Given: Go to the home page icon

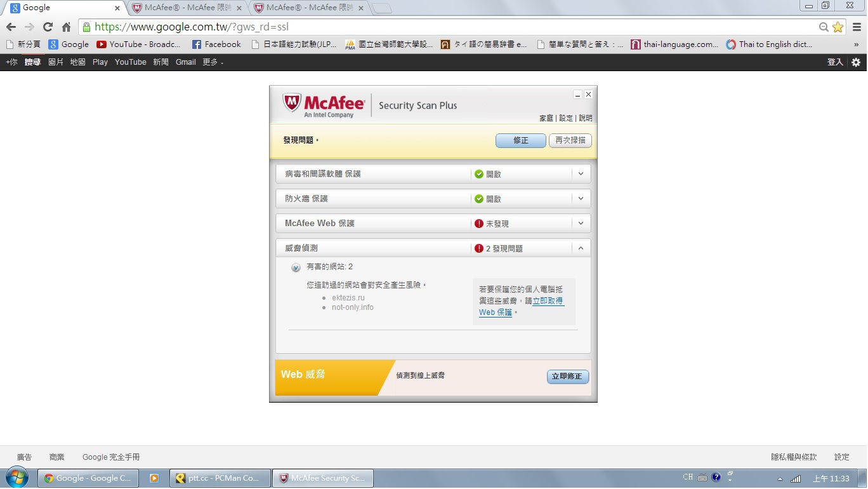Looking at the screenshot, I should pyautogui.click(x=66, y=27).
